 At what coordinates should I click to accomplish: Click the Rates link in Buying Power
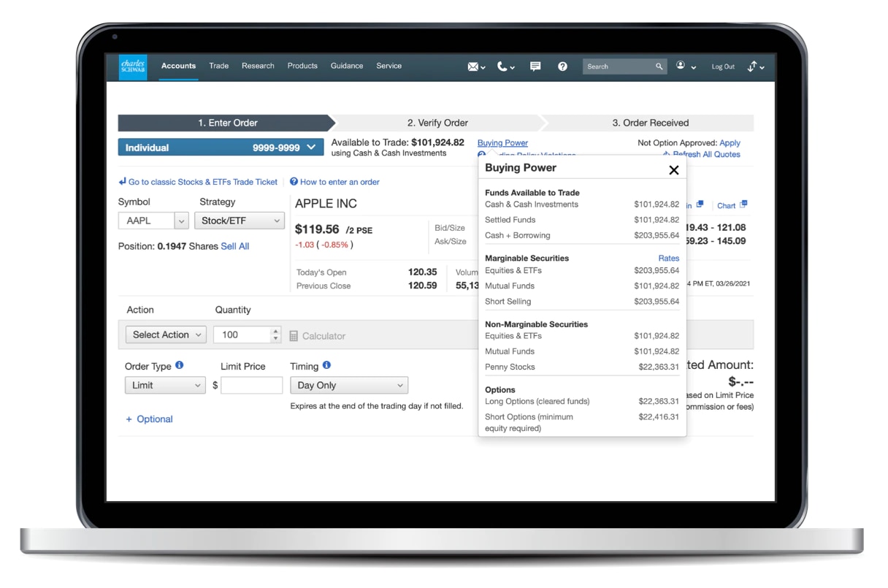click(x=668, y=258)
